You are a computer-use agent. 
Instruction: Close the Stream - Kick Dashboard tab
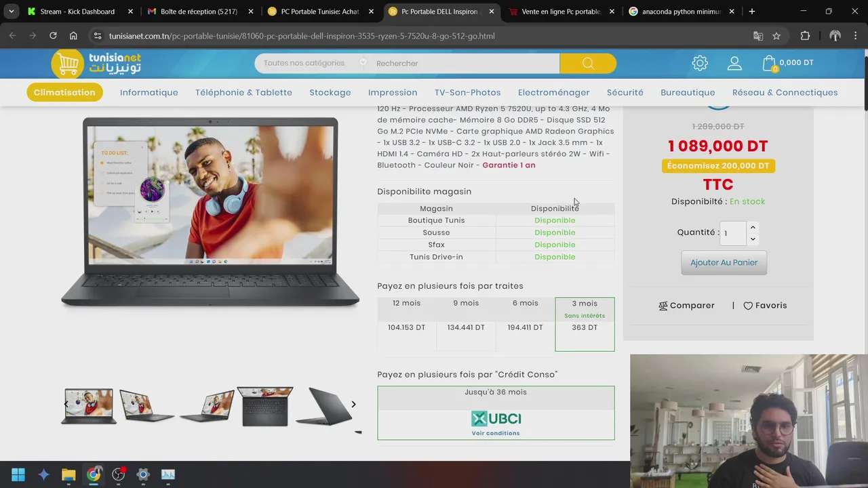click(130, 12)
